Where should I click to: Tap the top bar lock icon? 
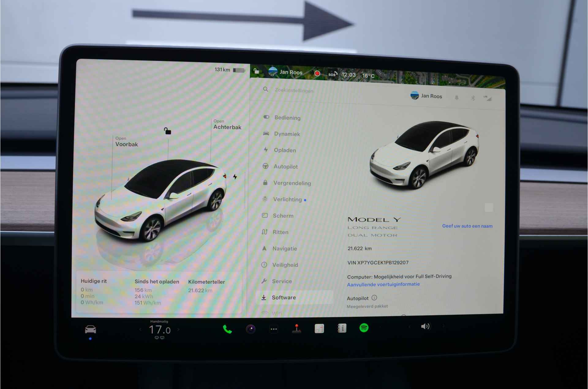tap(256, 71)
